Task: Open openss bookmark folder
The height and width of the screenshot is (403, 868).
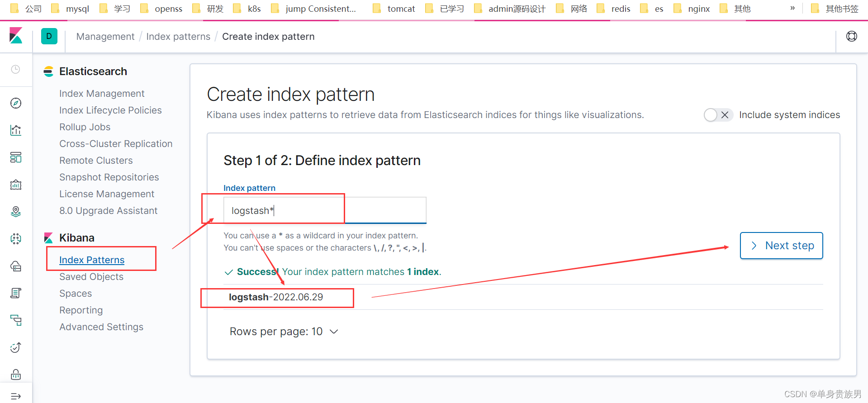Action: click(161, 9)
